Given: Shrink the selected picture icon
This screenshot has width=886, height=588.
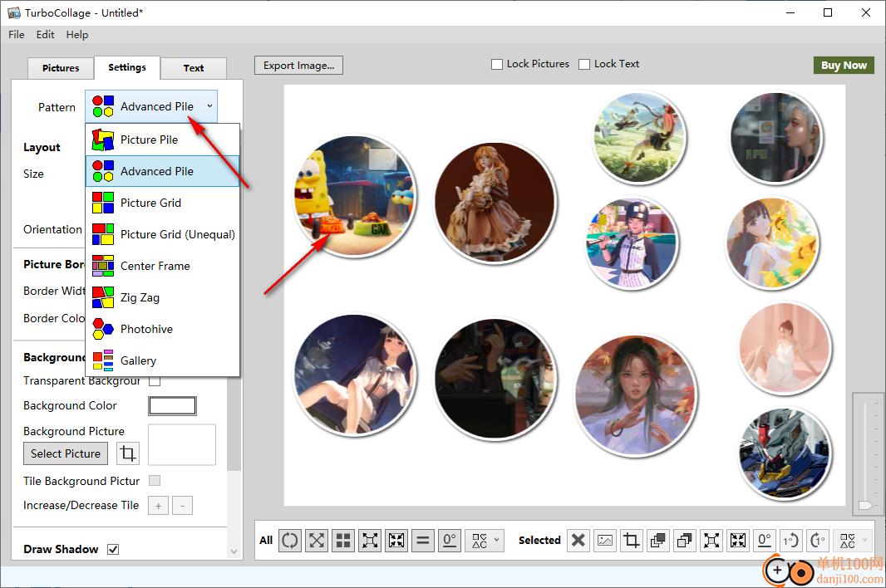Looking at the screenshot, I should (x=737, y=541).
